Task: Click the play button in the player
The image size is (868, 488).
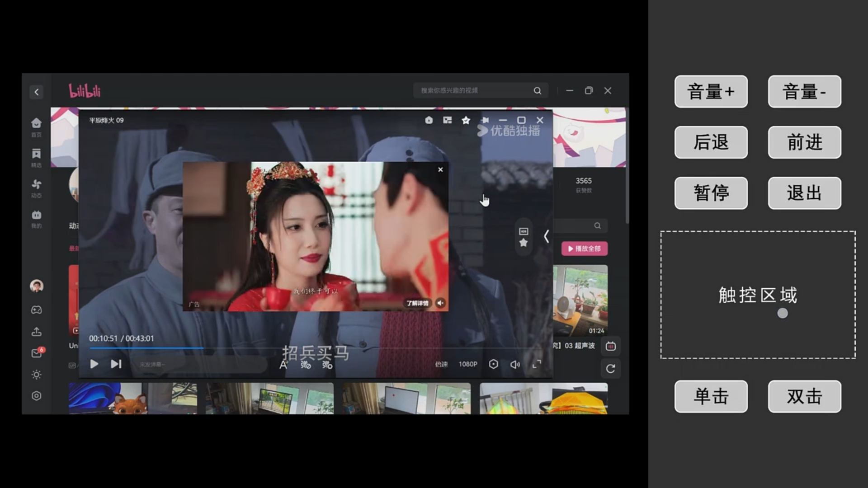Action: [x=94, y=364]
